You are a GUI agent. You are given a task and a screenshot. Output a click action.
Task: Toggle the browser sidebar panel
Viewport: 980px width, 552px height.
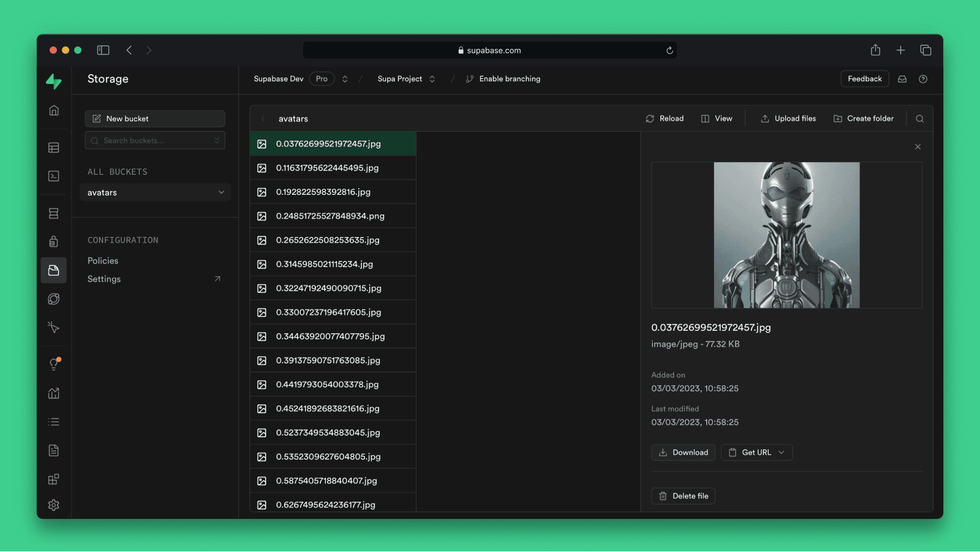click(103, 50)
